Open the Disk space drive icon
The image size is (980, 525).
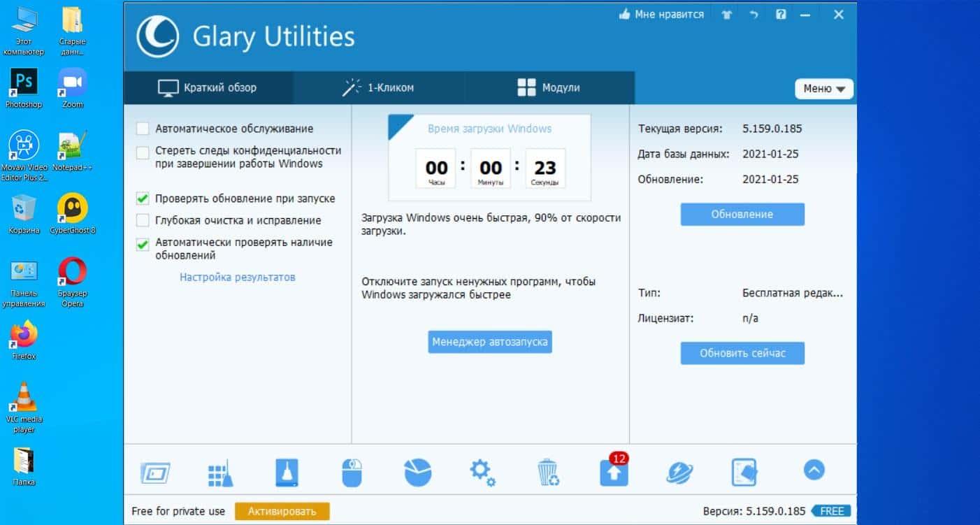(287, 473)
